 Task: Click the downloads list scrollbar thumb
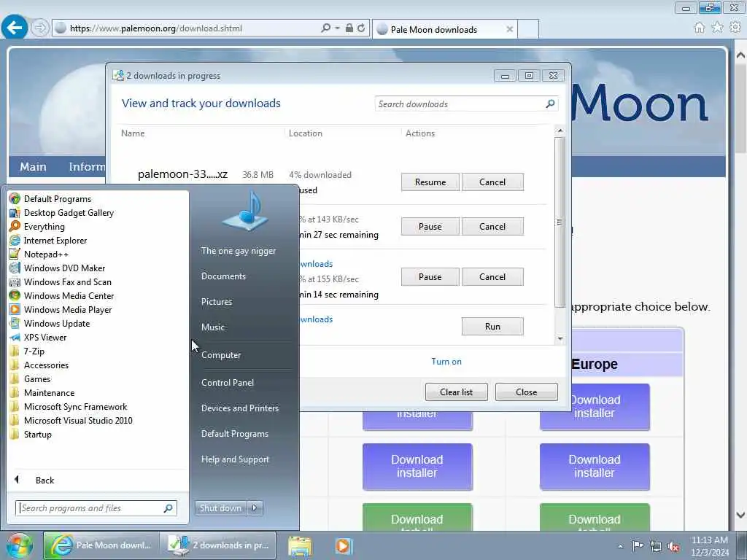click(560, 223)
